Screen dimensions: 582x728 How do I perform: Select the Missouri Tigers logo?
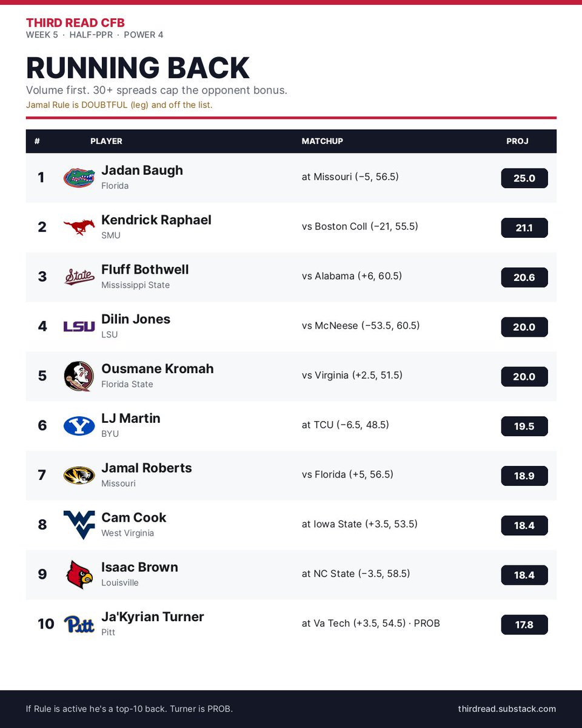79,476
